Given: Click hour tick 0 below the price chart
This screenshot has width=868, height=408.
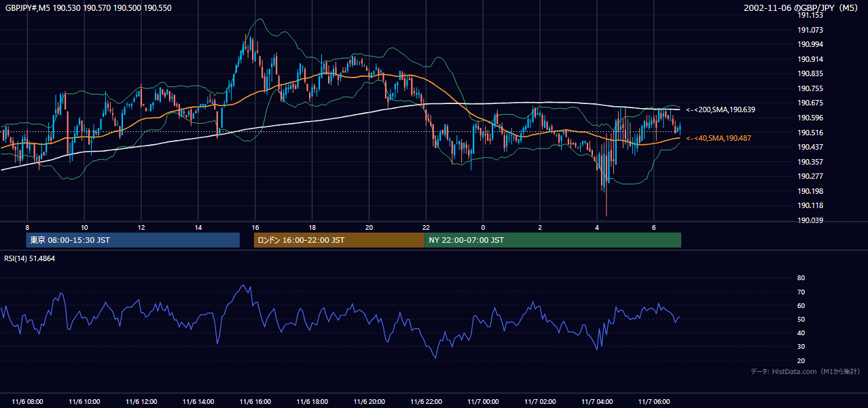Looking at the screenshot, I should click(x=483, y=227).
